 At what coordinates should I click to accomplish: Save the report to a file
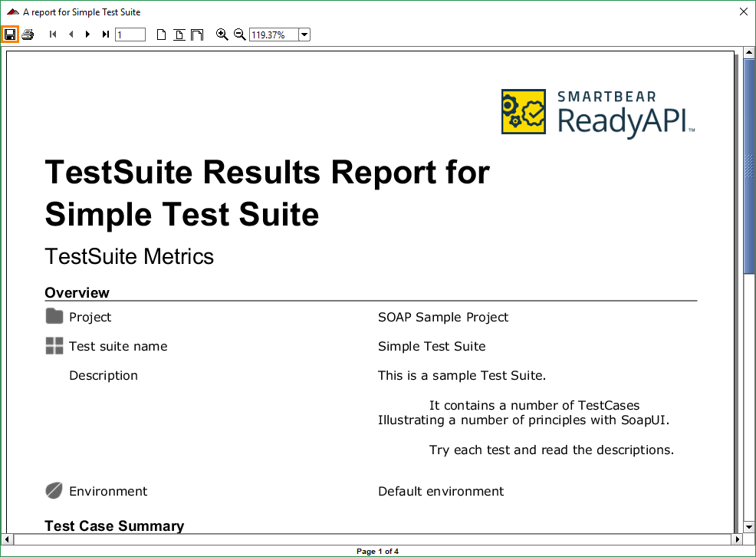10,34
